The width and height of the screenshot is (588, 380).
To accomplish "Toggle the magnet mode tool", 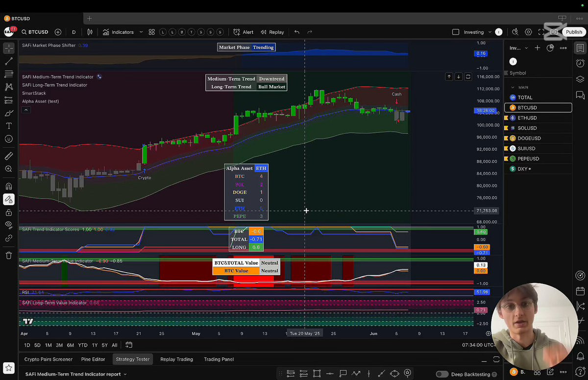I will point(9,186).
